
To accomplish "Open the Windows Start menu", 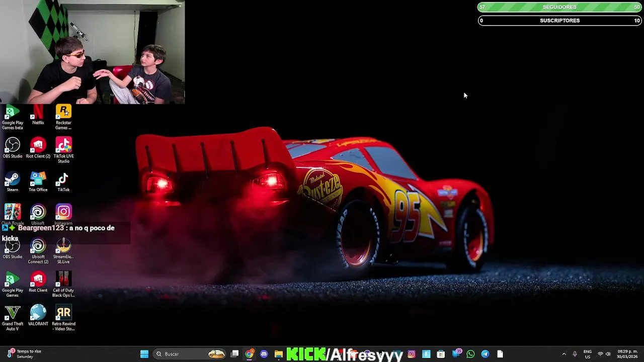I will [x=144, y=354].
